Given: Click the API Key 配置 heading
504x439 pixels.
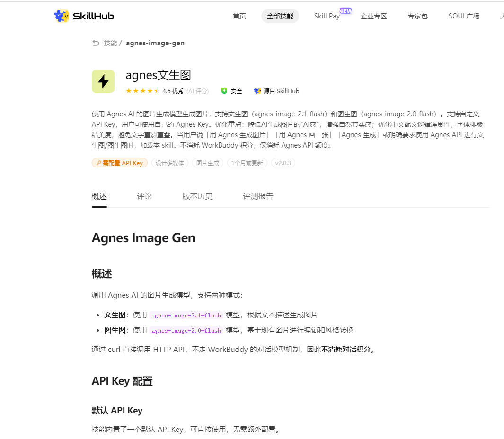Looking at the screenshot, I should [122, 381].
